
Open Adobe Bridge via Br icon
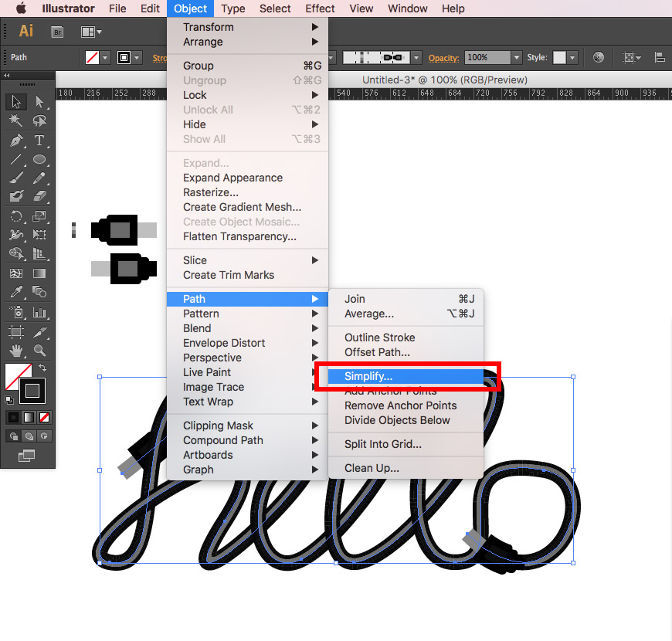[x=57, y=32]
